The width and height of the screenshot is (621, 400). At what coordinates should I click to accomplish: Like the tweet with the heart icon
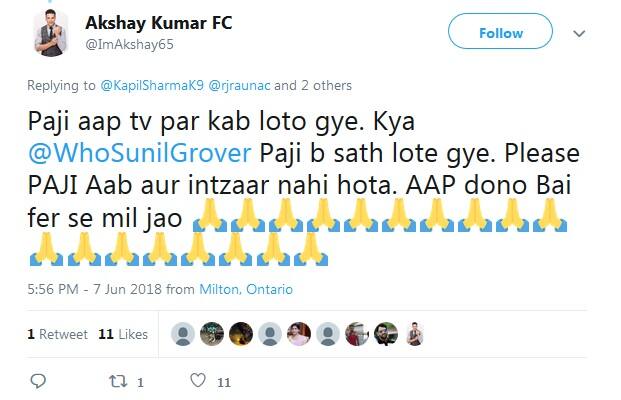[198, 381]
